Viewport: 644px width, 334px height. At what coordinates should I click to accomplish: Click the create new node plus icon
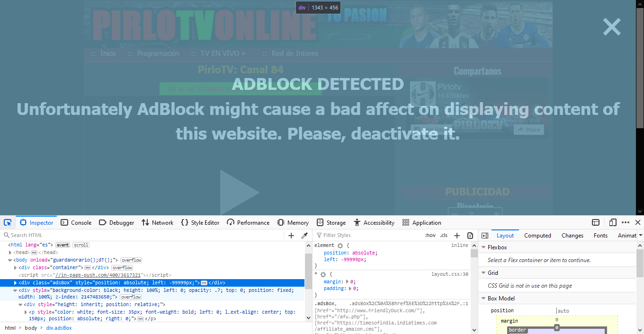coord(291,235)
